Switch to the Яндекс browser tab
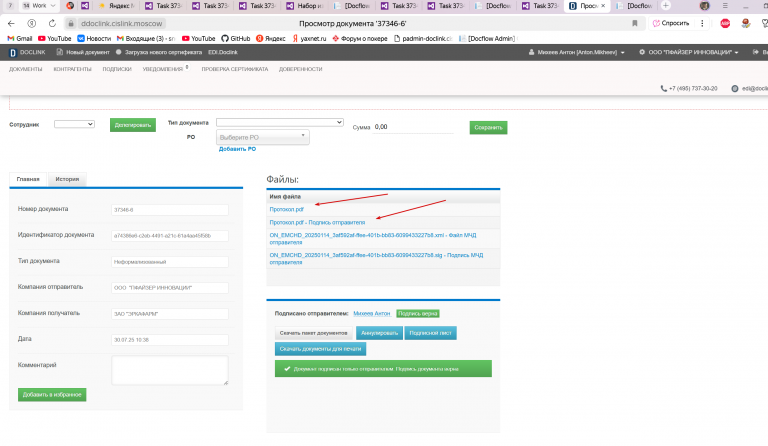The image size is (768, 446). pos(116,6)
